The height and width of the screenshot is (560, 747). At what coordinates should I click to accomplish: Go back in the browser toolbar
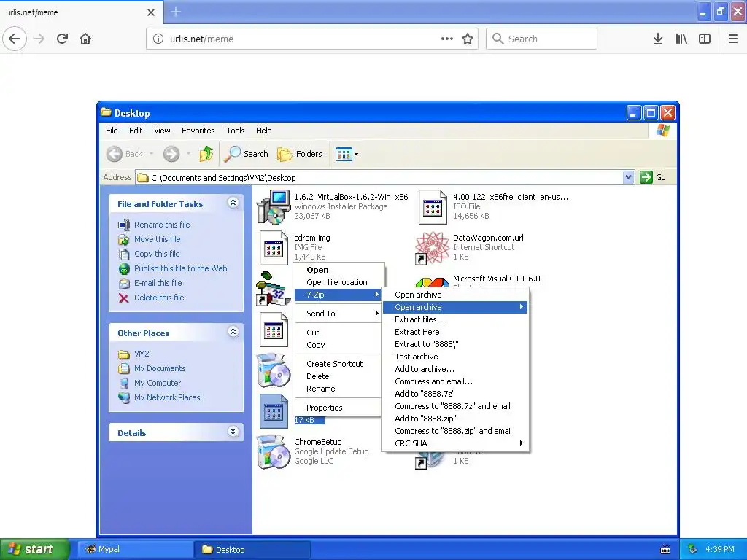point(15,39)
